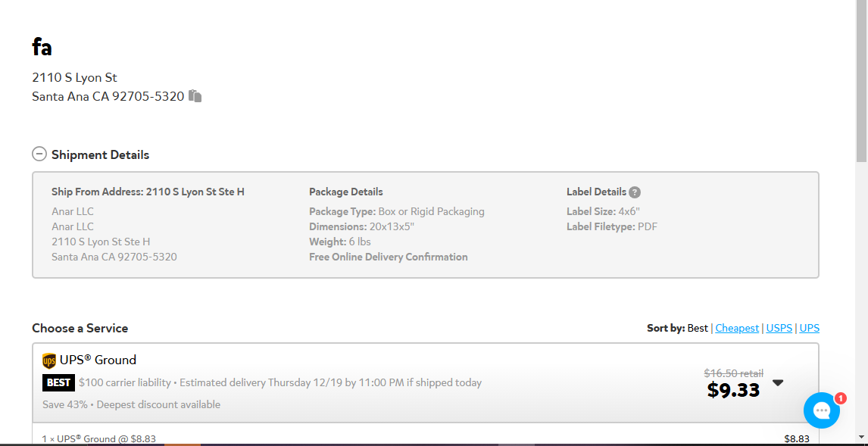Viewport: 868px width, 446px height.
Task: Select the Best sort option
Action: (698, 328)
